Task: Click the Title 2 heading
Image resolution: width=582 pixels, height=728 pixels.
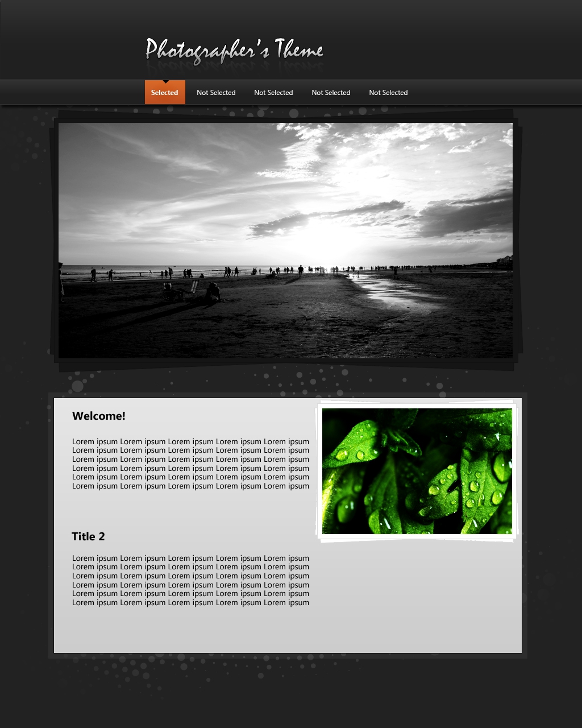Action: click(88, 536)
